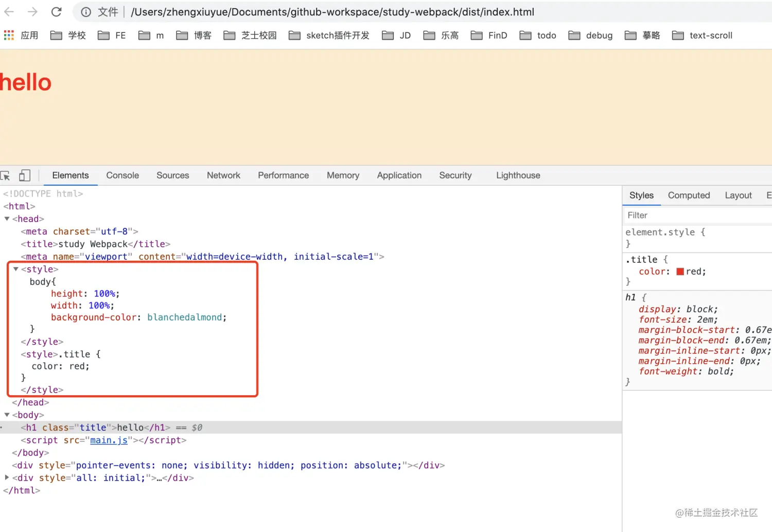Click the browser address bar URL
The image size is (772, 532).
332,12
